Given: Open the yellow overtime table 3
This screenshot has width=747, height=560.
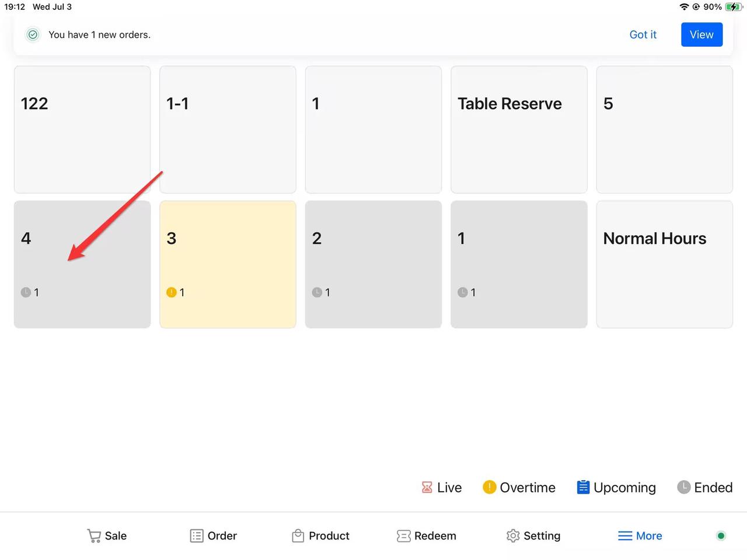Looking at the screenshot, I should [x=228, y=264].
